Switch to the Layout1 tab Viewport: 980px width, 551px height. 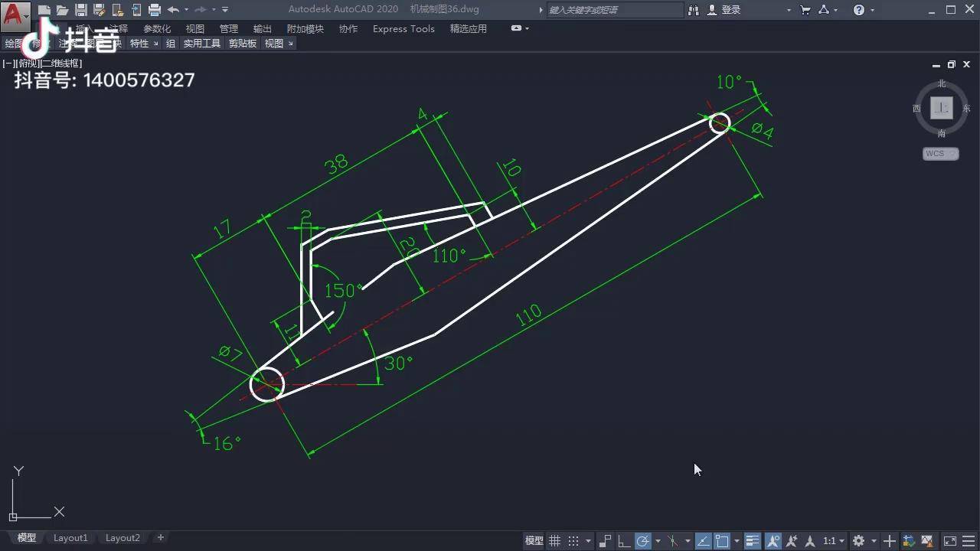70,538
